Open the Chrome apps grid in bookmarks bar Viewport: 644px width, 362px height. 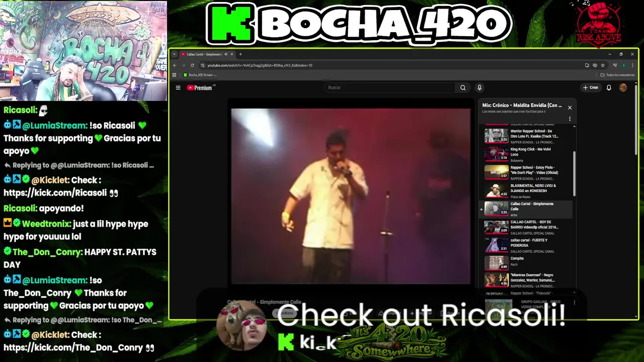point(175,75)
